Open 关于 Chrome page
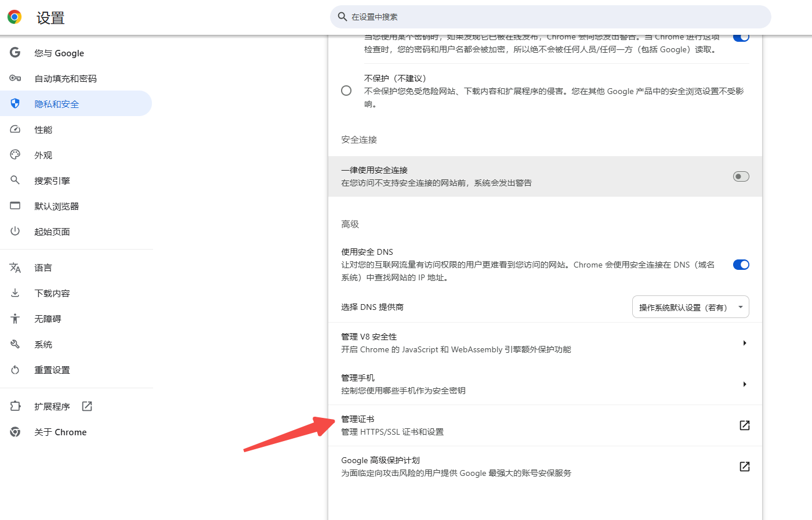The height and width of the screenshot is (520, 812). coord(76,432)
